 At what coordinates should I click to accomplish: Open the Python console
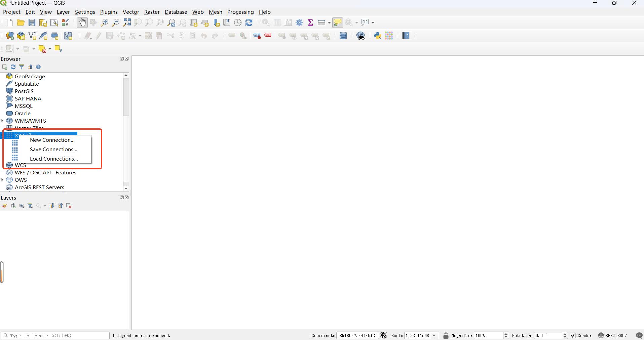pos(377,36)
